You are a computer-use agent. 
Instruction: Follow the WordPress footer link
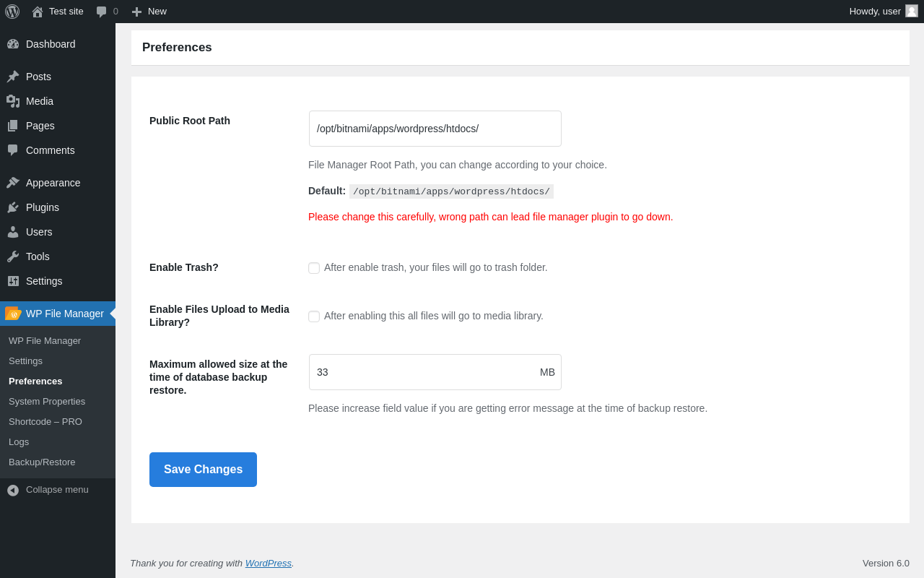pos(268,564)
